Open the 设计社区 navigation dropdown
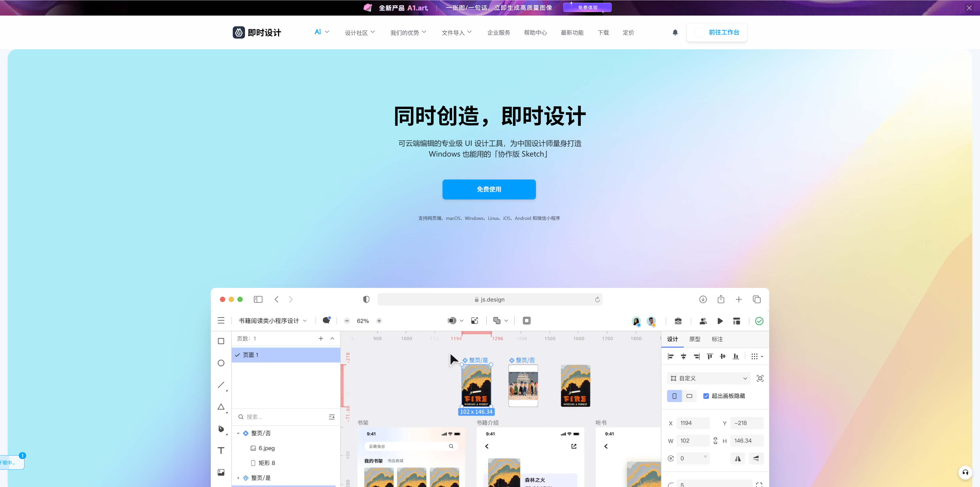Viewport: 980px width, 487px height. pos(360,33)
